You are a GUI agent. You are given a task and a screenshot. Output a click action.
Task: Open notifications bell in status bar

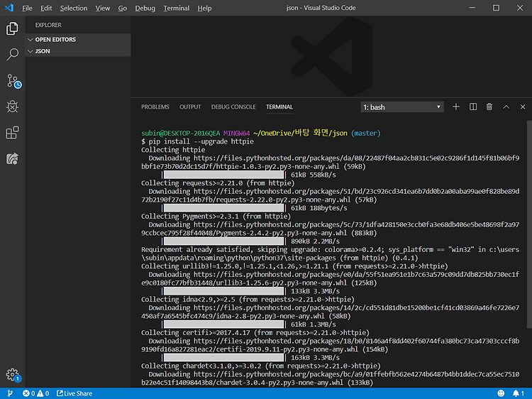(x=518, y=393)
